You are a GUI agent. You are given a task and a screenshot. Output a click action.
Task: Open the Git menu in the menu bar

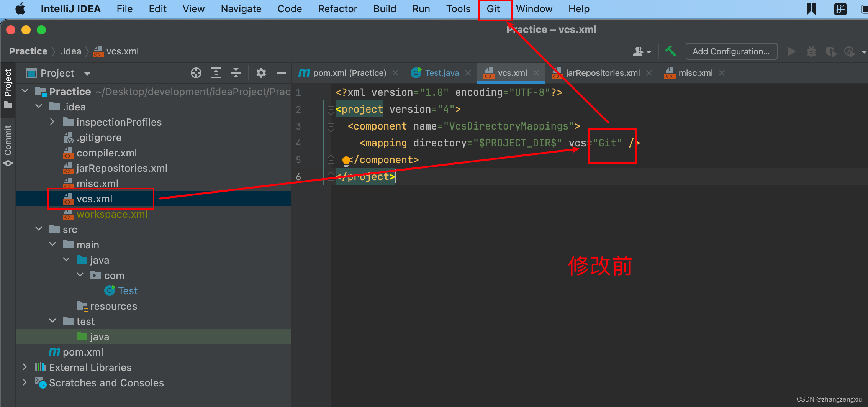493,9
